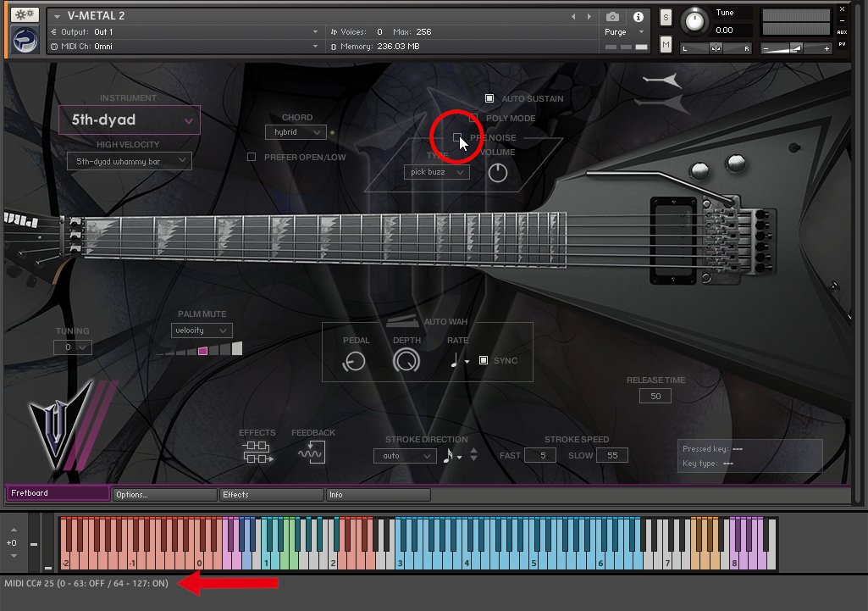This screenshot has height=611, width=868.
Task: Select the Auto Wah Rate note value
Action: pos(459,361)
